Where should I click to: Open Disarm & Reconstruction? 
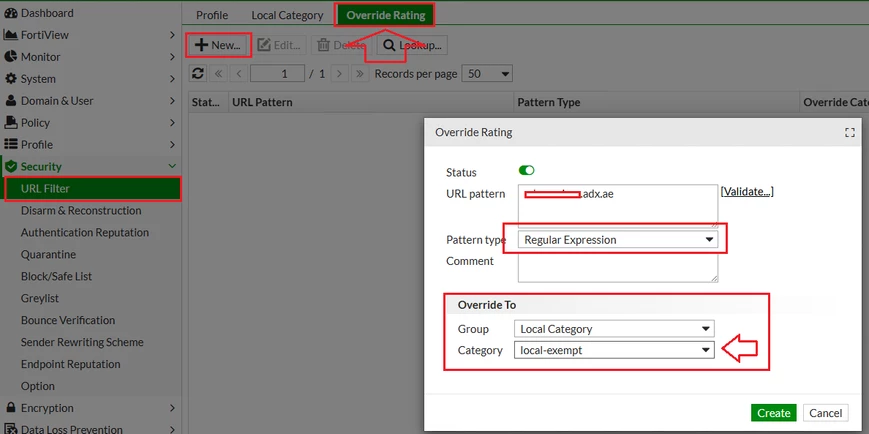(81, 211)
